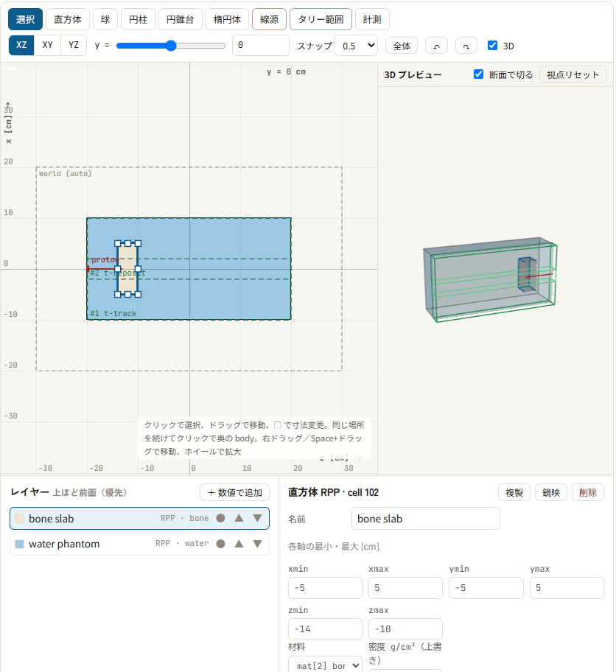Click water phantom layer color swatch
This screenshot has height=672, width=616.
[x=19, y=545]
